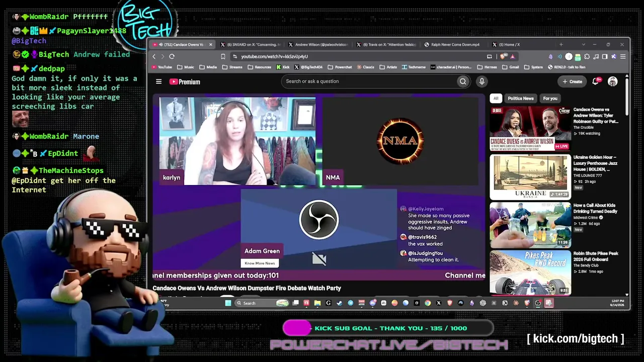Open the Hermes bookmarks folder
This screenshot has height=362, width=644.
pyautogui.click(x=487, y=67)
